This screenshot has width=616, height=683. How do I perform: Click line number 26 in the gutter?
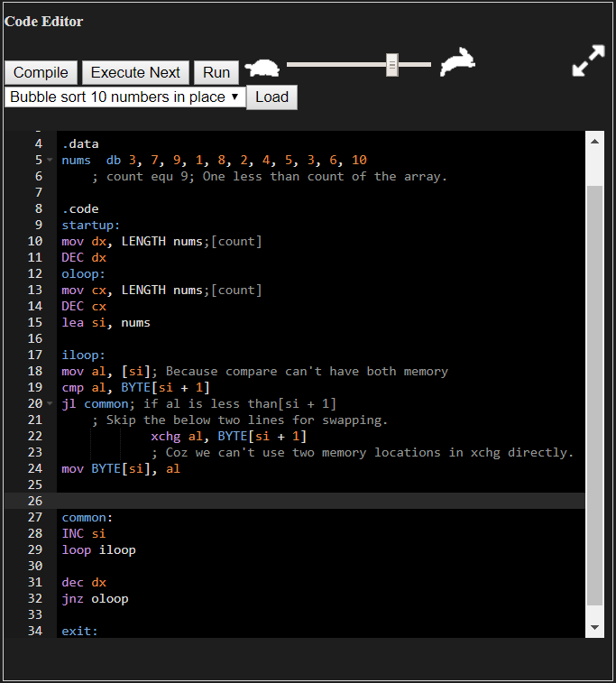(x=35, y=501)
